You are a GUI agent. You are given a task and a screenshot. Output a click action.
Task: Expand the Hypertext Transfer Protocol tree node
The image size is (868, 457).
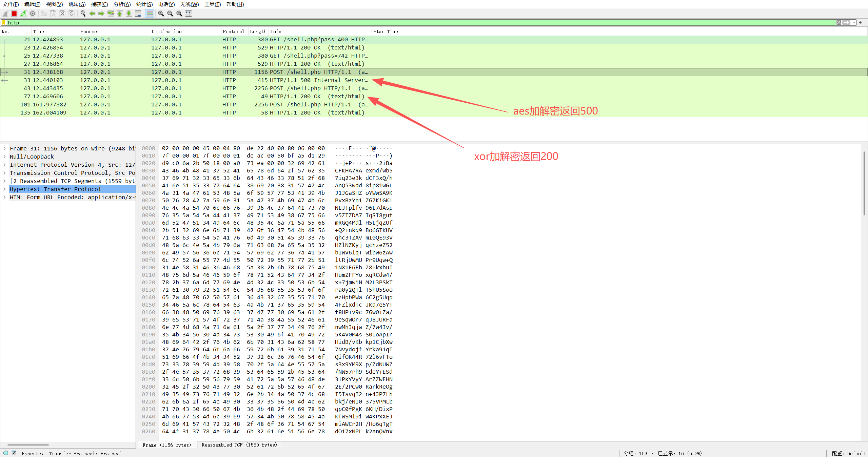click(x=4, y=189)
